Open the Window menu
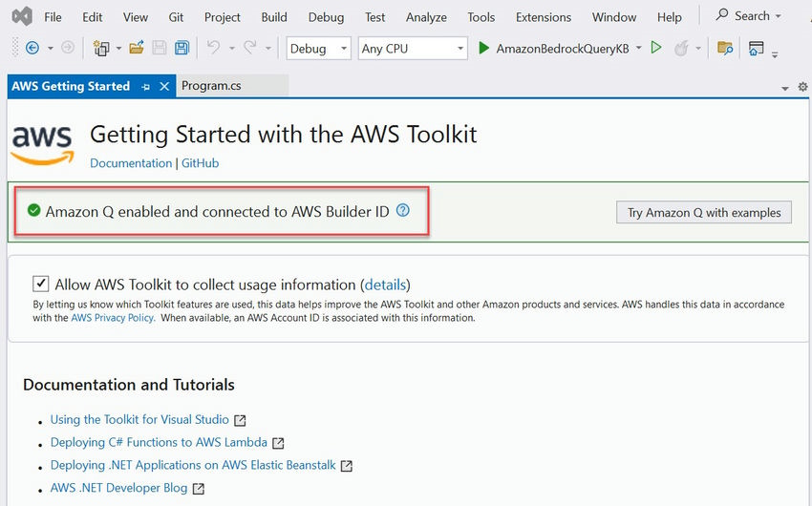Screen dimensions: 812x506 pyautogui.click(x=614, y=17)
